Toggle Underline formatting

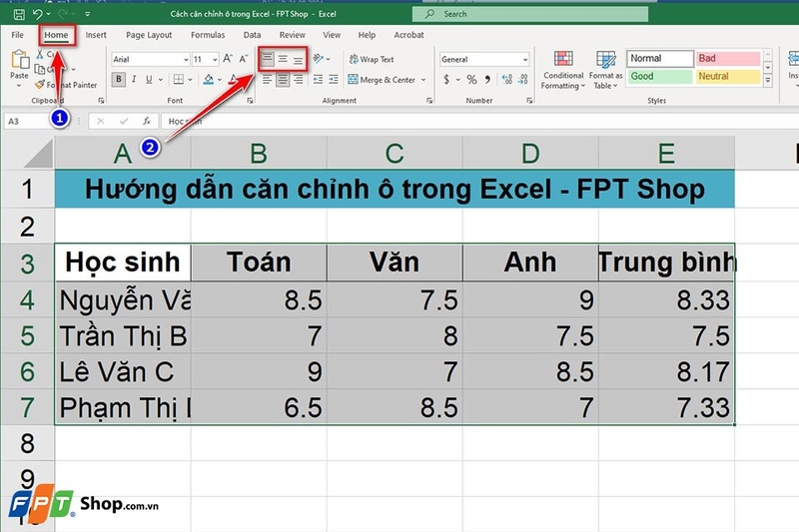149,80
